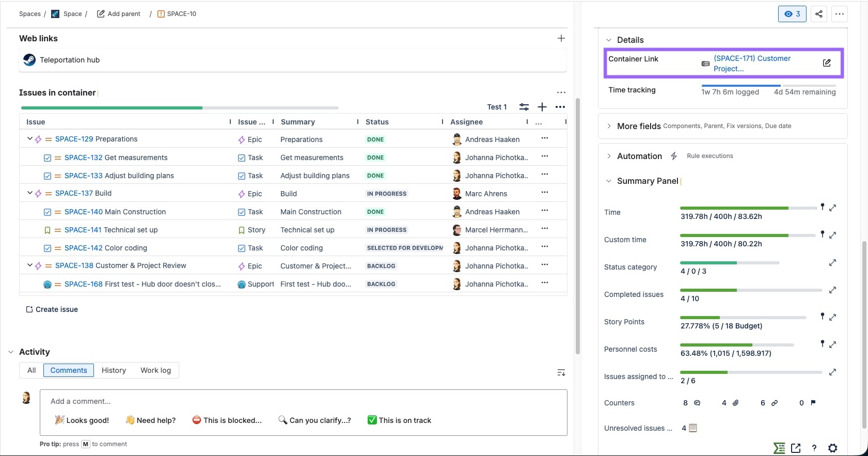The height and width of the screenshot is (456, 868).
Task: Pin the Story Points summary row
Action: pyautogui.click(x=822, y=316)
